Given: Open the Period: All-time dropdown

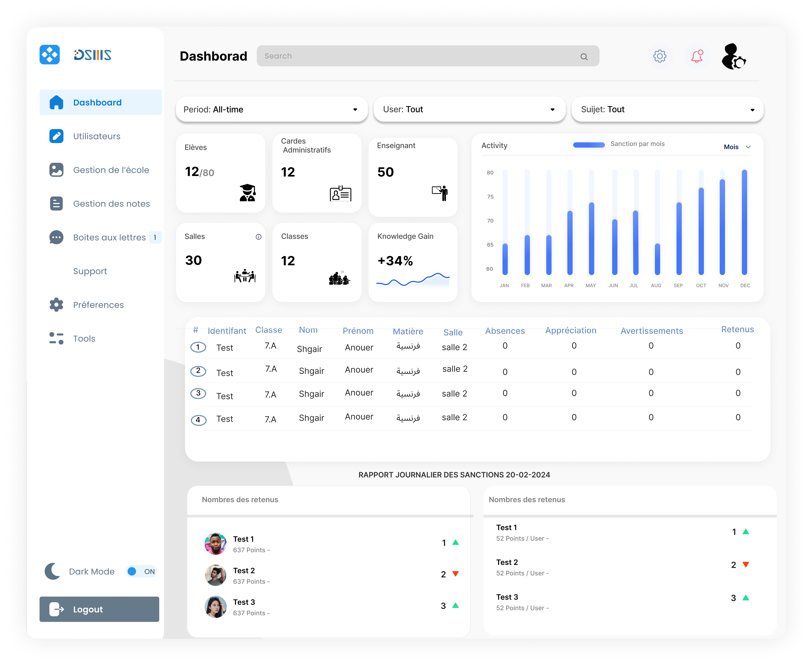Looking at the screenshot, I should pos(272,110).
